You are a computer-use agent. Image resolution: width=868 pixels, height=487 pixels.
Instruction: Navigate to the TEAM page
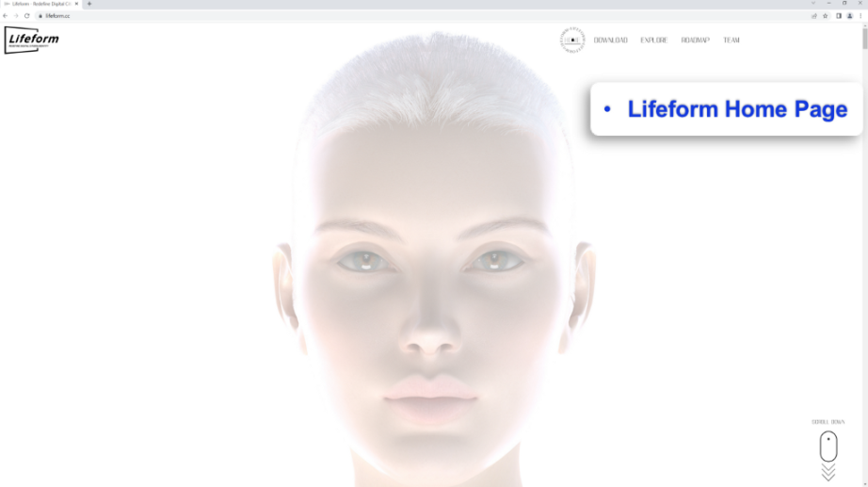(x=731, y=41)
